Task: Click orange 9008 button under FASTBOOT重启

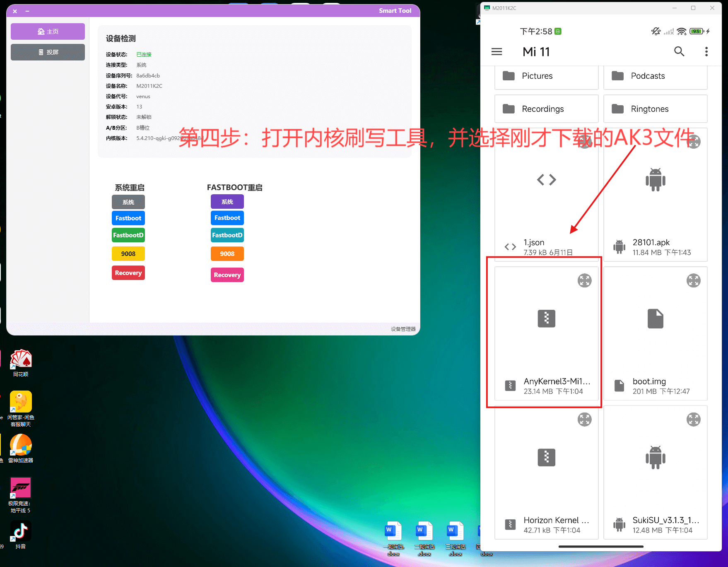Action: point(227,254)
